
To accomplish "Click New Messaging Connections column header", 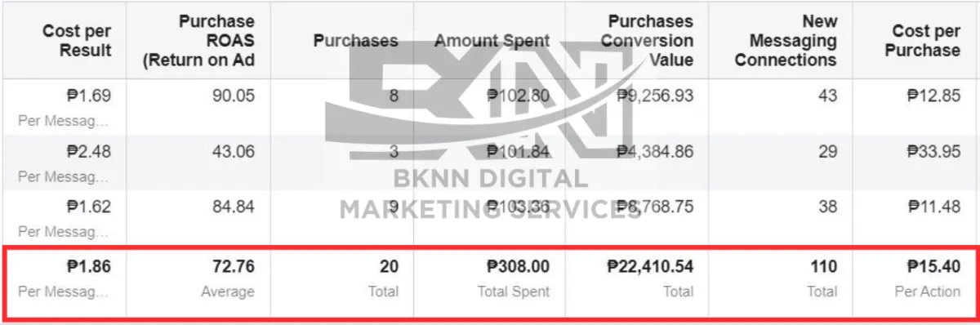I will point(786,41).
